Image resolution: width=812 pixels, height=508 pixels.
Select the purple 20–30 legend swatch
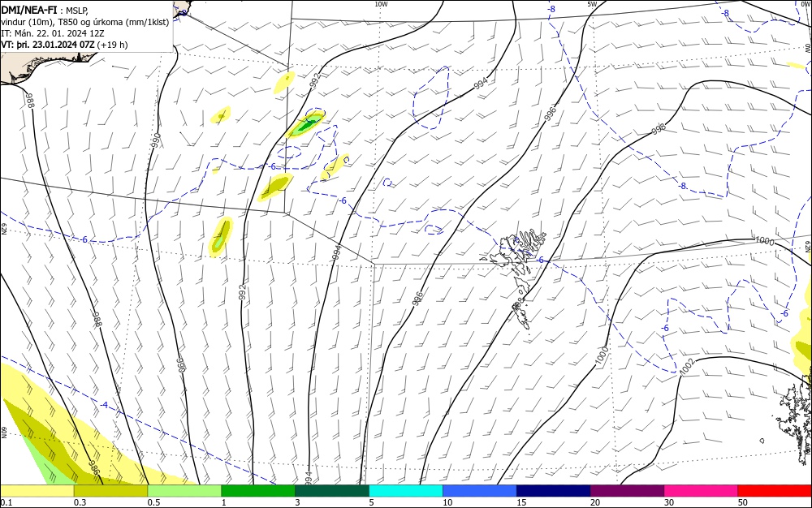[x=627, y=491]
